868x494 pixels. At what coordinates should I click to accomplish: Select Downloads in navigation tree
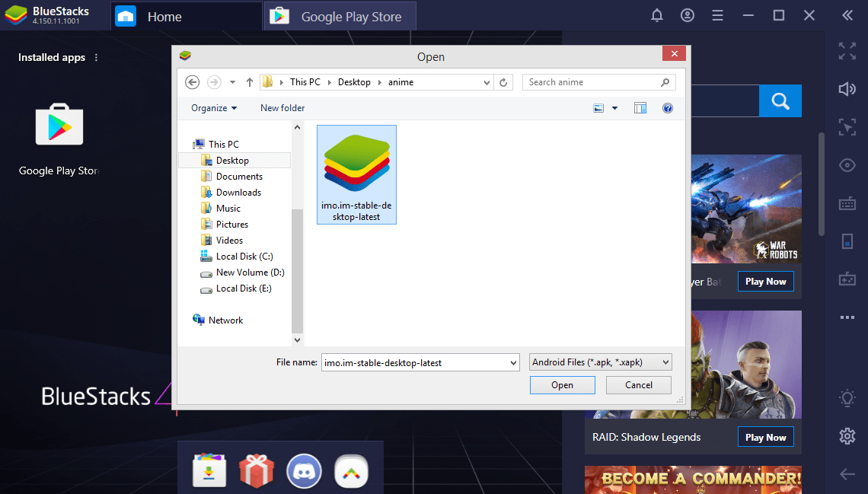pyautogui.click(x=238, y=193)
